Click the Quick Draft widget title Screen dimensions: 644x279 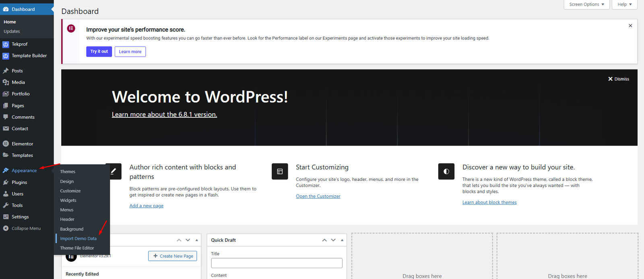coord(223,240)
